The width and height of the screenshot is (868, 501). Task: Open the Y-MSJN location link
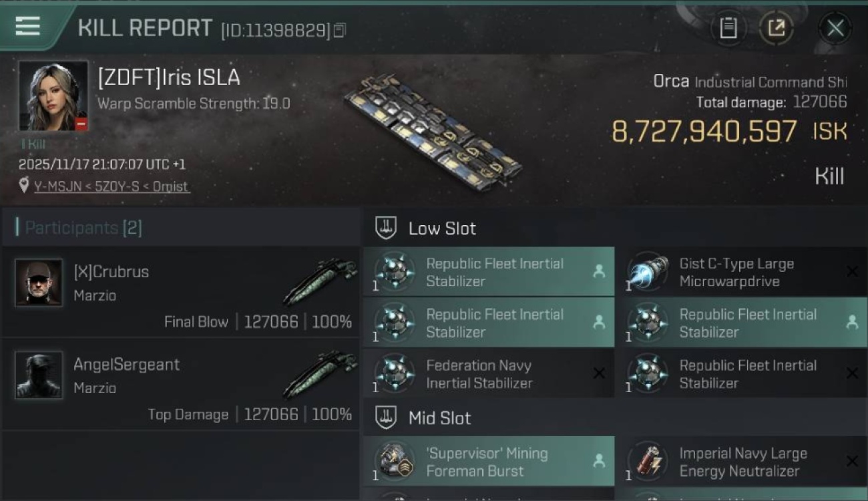click(112, 186)
